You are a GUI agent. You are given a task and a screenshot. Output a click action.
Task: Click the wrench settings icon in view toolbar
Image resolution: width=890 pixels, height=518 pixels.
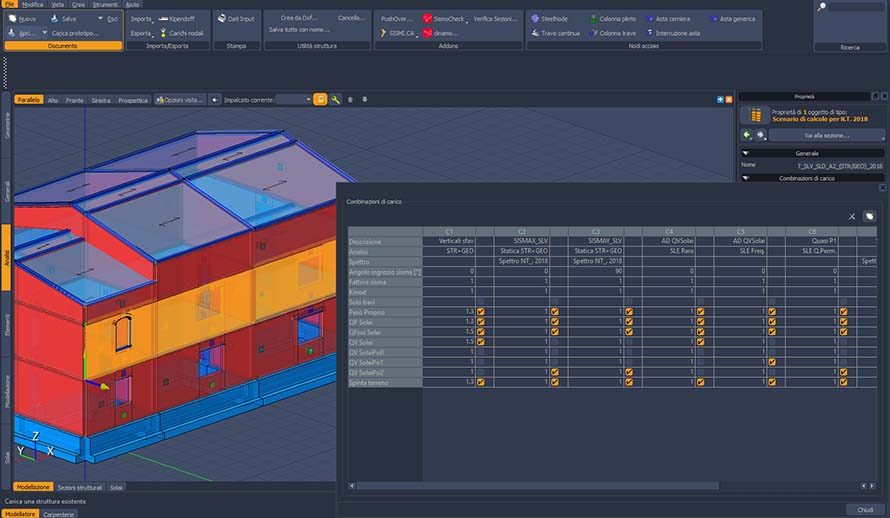(x=335, y=100)
